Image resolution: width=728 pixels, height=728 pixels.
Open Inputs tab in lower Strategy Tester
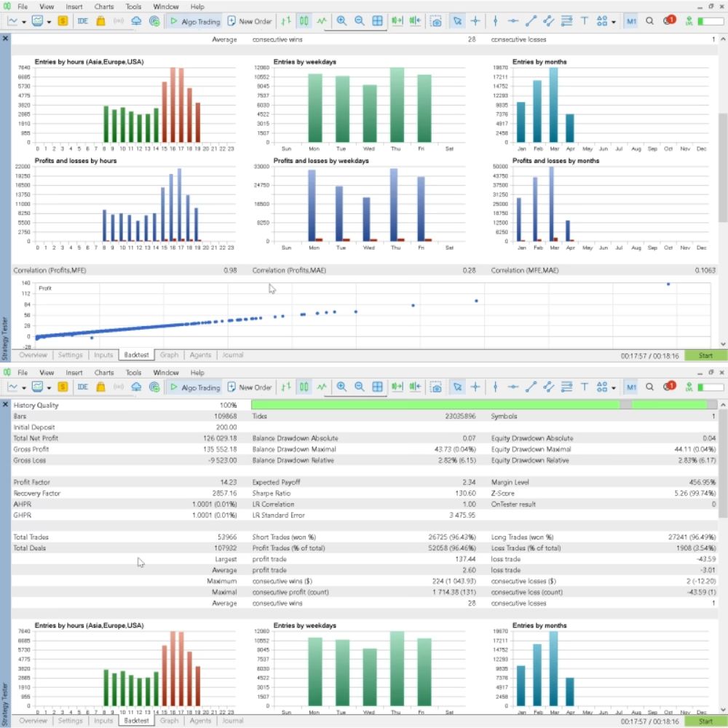click(103, 721)
